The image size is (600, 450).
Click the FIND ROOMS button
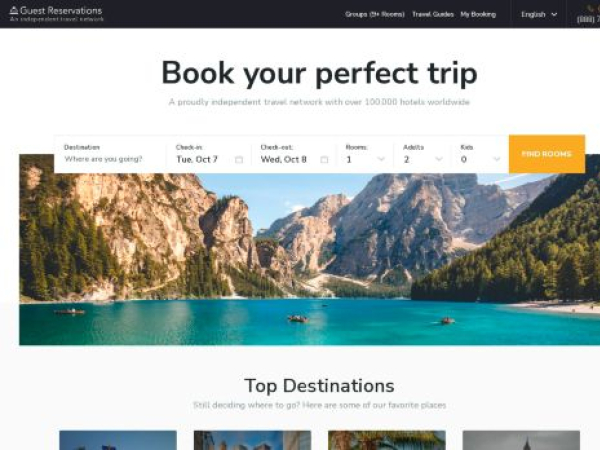click(x=547, y=154)
